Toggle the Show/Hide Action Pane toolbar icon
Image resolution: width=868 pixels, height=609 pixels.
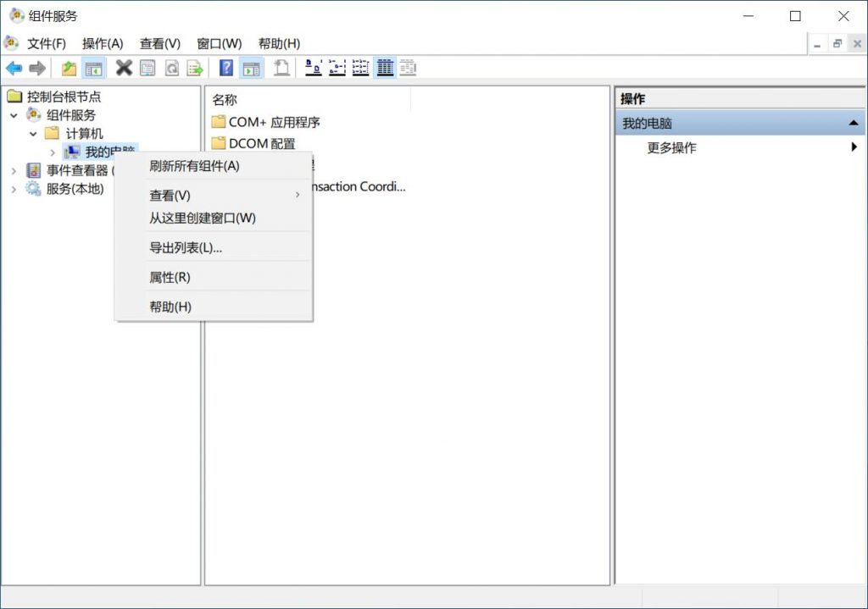(x=252, y=69)
